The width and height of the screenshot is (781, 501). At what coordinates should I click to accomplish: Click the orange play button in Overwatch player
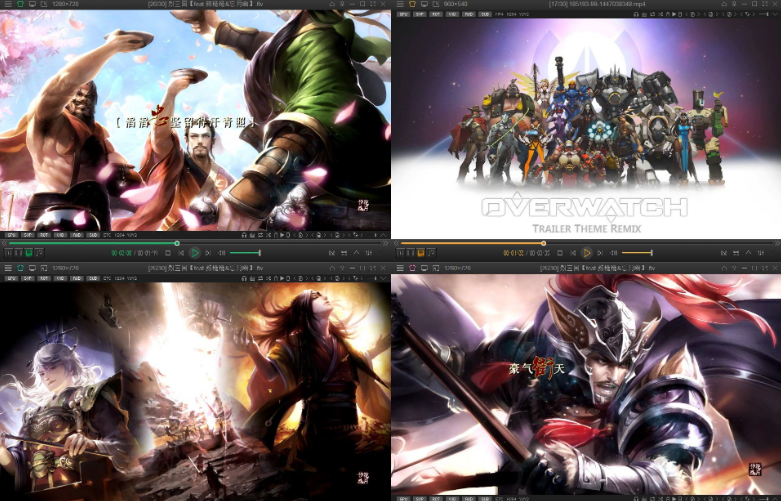(587, 253)
